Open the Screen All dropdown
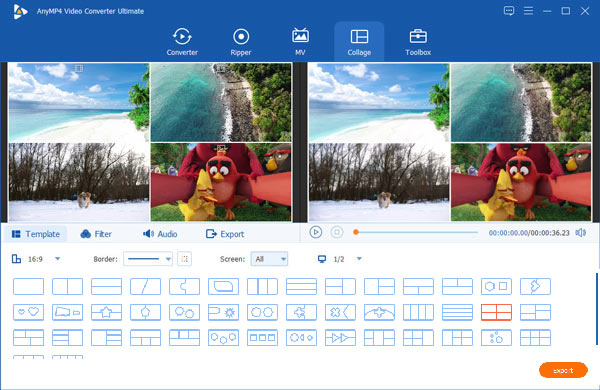This screenshot has width=600, height=390. point(269,259)
